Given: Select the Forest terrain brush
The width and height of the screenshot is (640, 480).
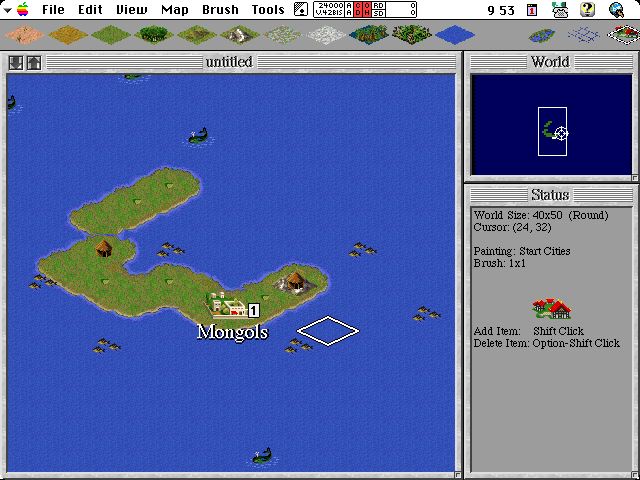Looking at the screenshot, I should [153, 34].
